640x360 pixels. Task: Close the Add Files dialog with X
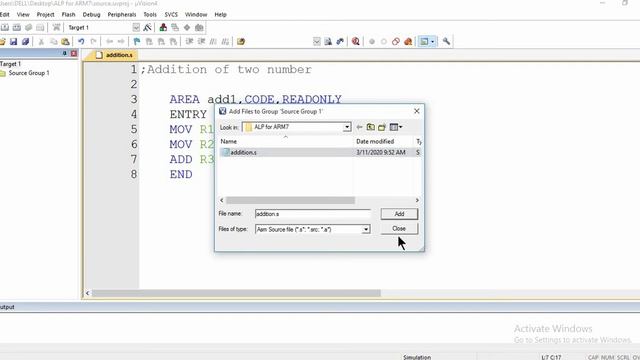pos(417,111)
